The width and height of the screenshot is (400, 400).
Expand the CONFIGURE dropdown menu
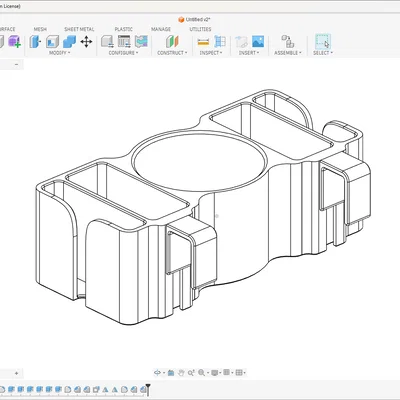point(123,53)
